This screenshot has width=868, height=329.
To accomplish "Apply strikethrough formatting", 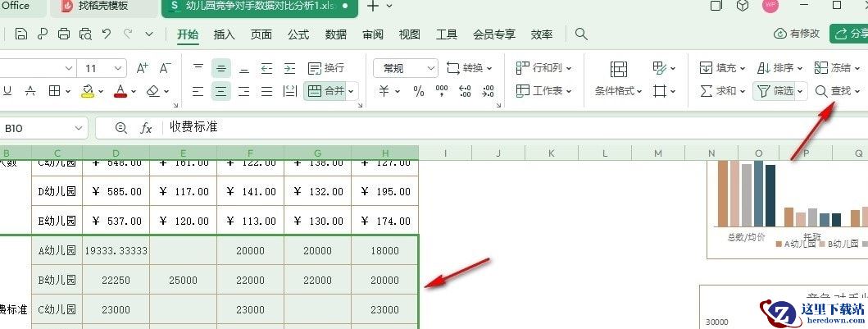I will coord(31,91).
